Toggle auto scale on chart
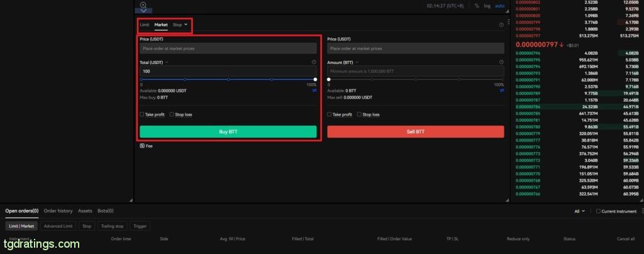644x254 pixels. tap(499, 6)
